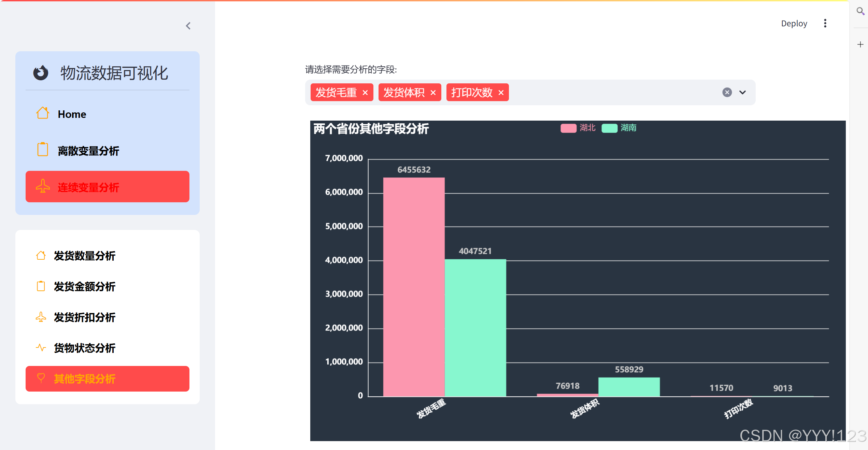Click the house icon beside Home
This screenshot has width=868, height=450.
coord(43,113)
